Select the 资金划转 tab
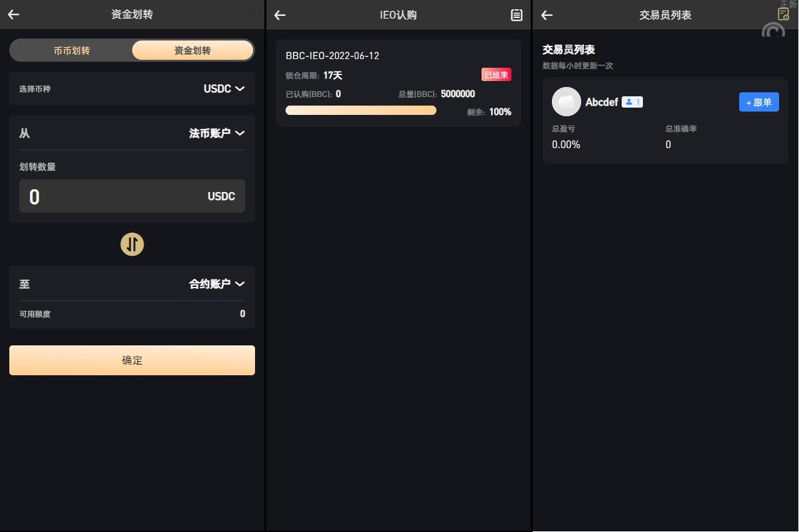 pyautogui.click(x=193, y=50)
